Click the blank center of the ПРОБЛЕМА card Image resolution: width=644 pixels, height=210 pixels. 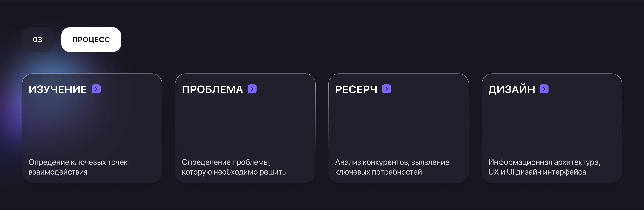click(245, 125)
